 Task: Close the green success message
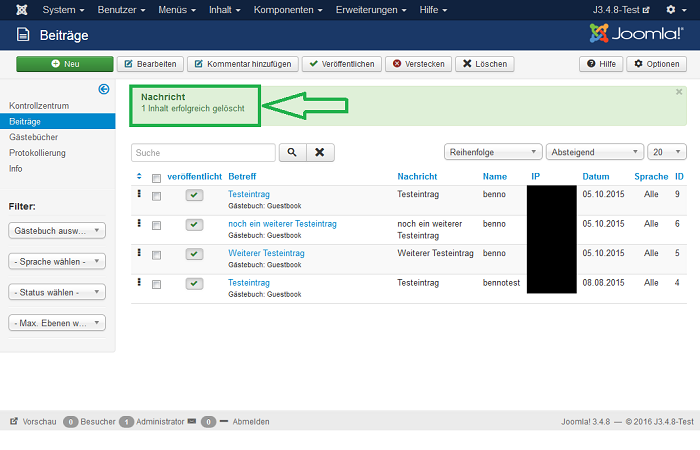coord(679,91)
